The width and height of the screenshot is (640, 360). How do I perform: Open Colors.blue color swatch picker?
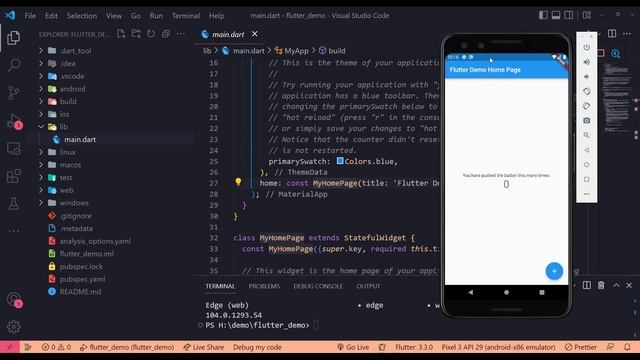point(340,161)
